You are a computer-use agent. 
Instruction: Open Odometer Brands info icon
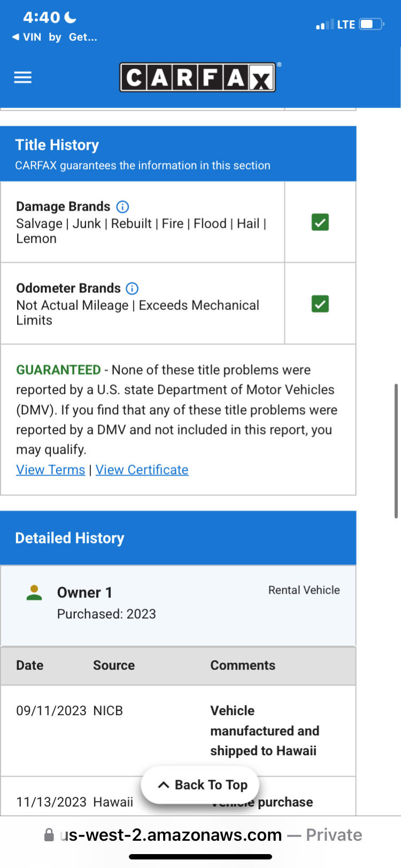coord(132,289)
